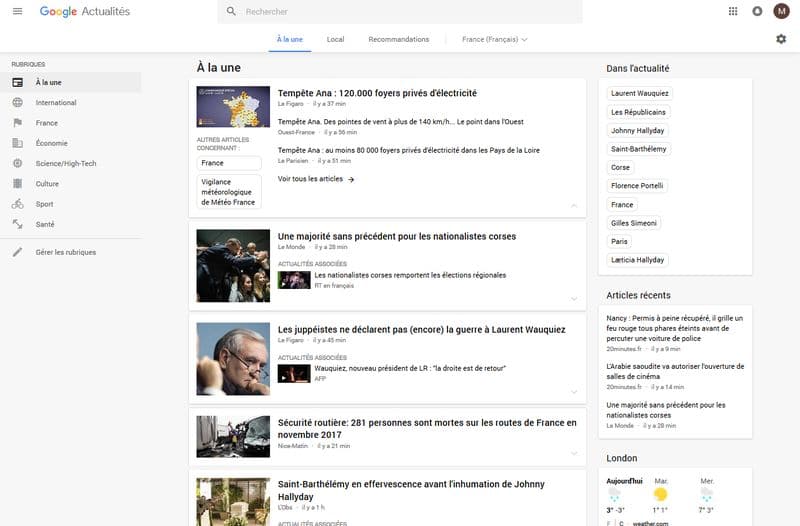
Task: Expand the juppéistes article card
Action: 574,392
